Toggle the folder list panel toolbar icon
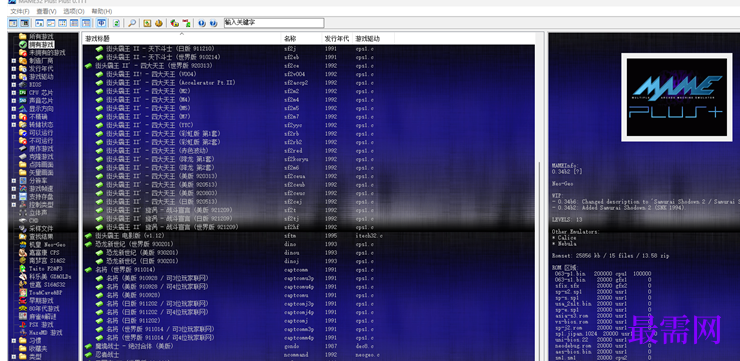The image size is (740, 361). pos(13,23)
